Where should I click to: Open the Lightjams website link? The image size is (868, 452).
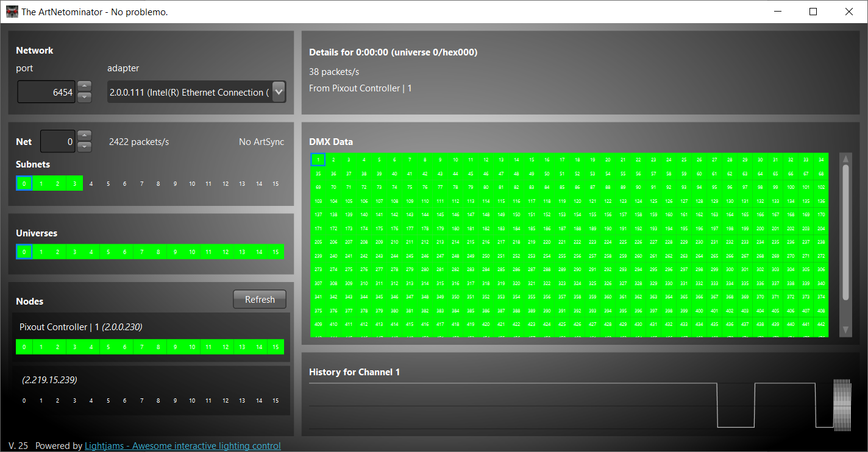[x=182, y=445]
